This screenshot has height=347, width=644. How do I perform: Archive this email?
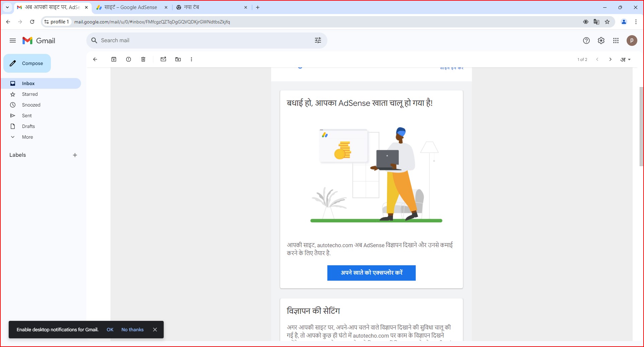114,59
